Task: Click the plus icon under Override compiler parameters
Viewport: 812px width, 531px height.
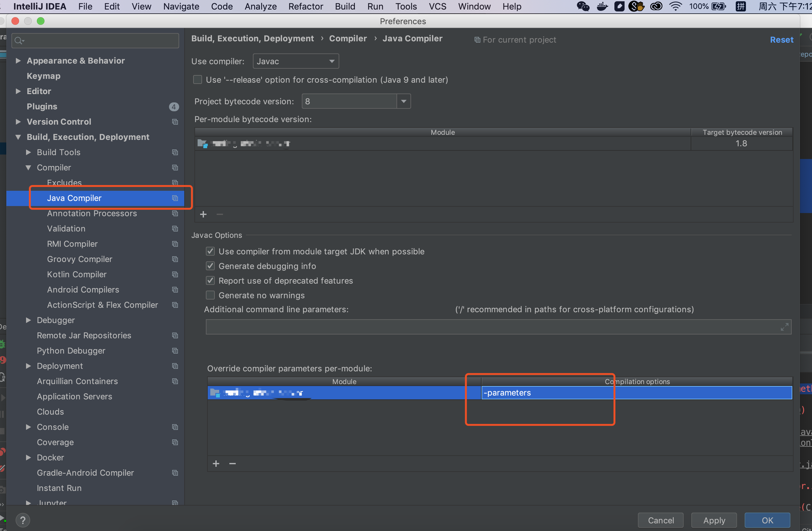Action: [216, 463]
